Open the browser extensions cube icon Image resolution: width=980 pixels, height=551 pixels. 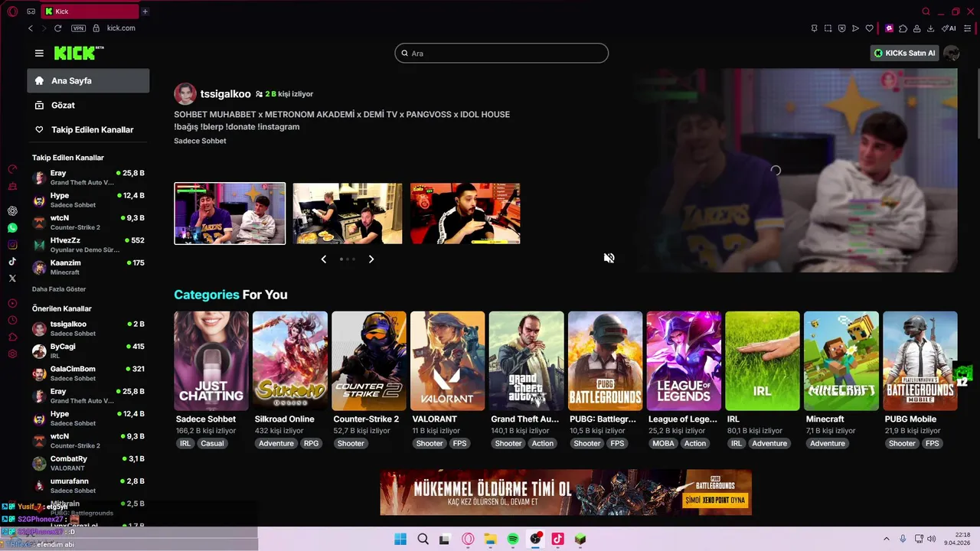903,28
